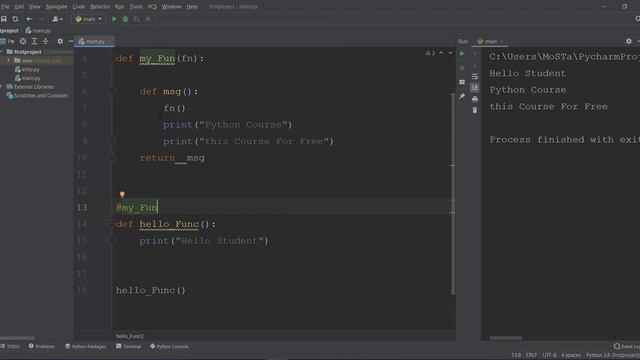
Task: Toggle Soft-Wrap in Run console
Action: point(475,76)
